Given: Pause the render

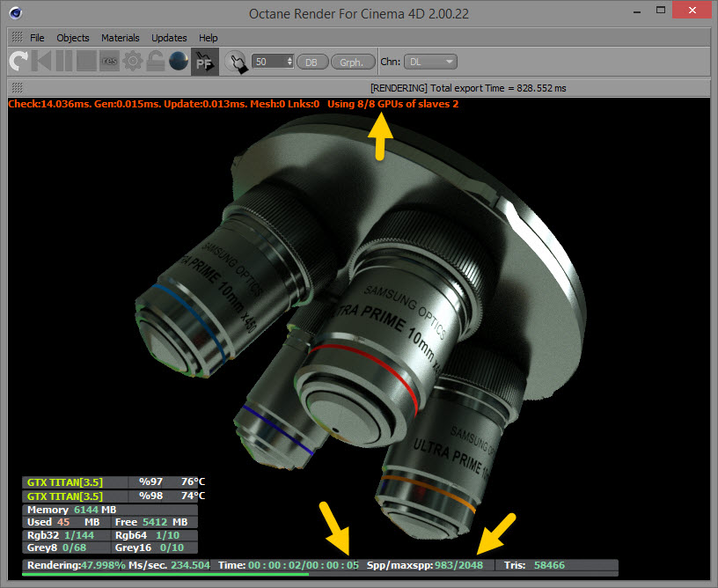Looking at the screenshot, I should tap(63, 62).
